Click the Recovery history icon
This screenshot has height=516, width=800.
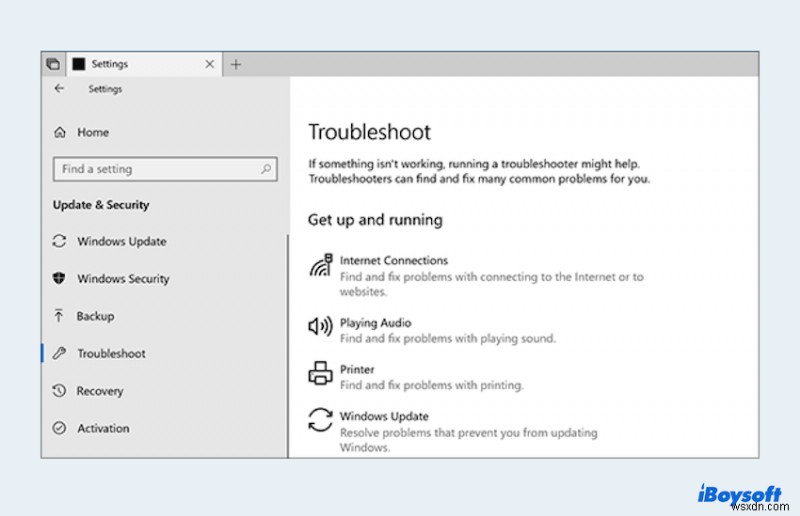[x=59, y=390]
